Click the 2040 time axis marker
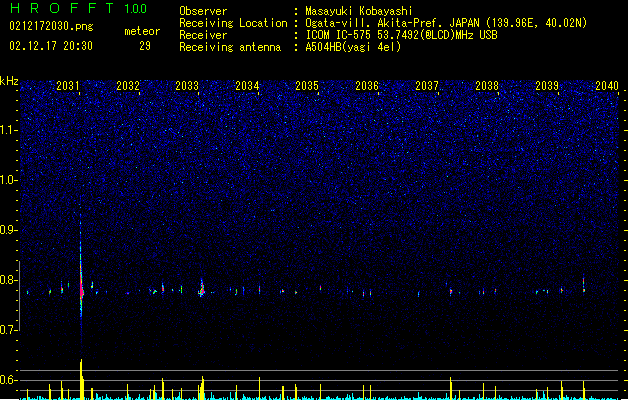Viewport: 629px width, 400px height. [607, 86]
